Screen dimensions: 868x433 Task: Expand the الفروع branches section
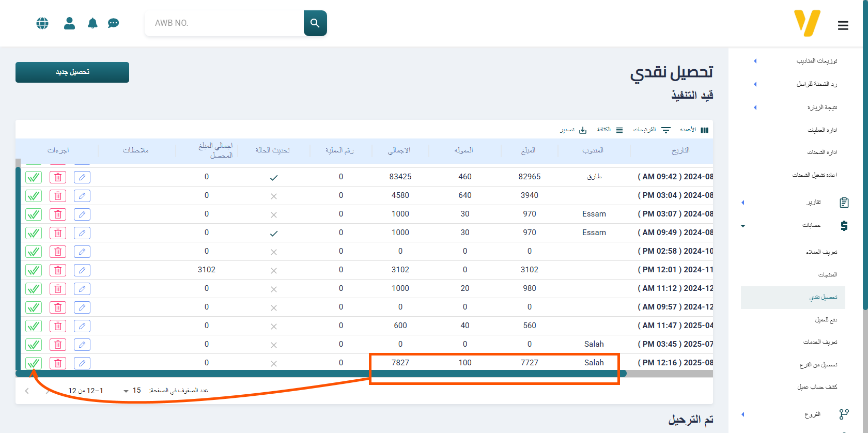812,414
